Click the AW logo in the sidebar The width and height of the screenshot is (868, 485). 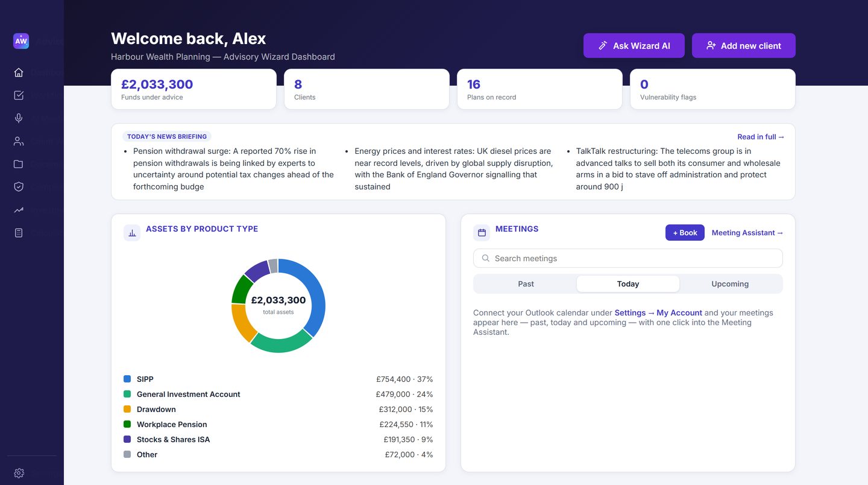click(x=21, y=41)
